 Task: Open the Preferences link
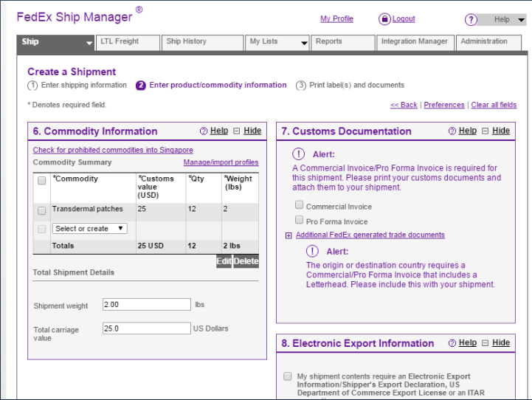click(443, 105)
